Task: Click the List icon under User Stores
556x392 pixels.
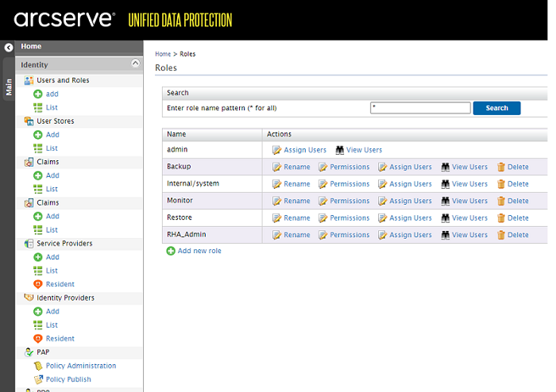Action: point(38,148)
